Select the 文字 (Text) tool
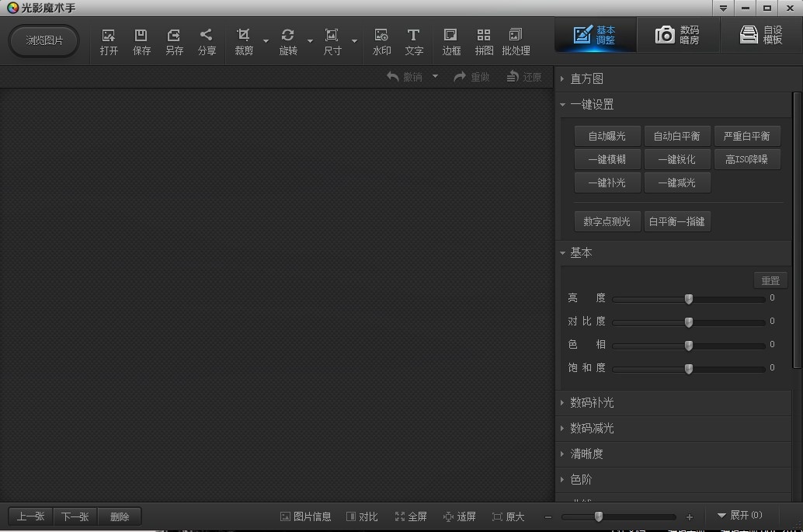This screenshot has width=803, height=532. [414, 41]
